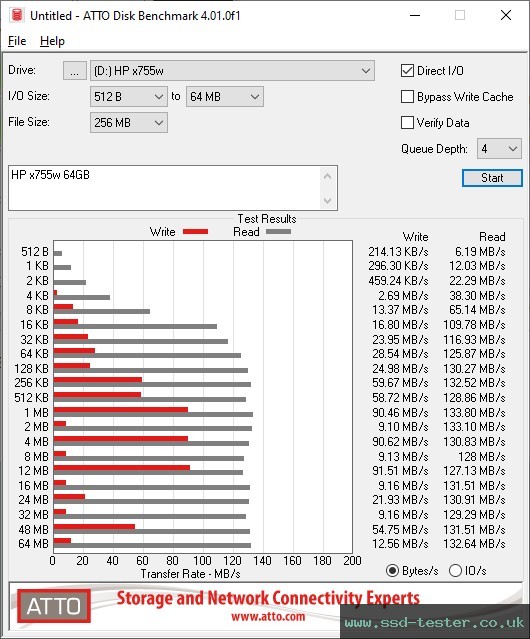The image size is (530, 639).
Task: Click the 1 MB red write bar
Action: point(121,409)
